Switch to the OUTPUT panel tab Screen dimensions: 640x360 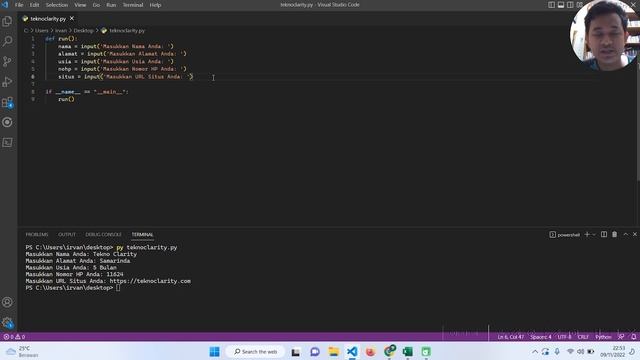pos(67,234)
